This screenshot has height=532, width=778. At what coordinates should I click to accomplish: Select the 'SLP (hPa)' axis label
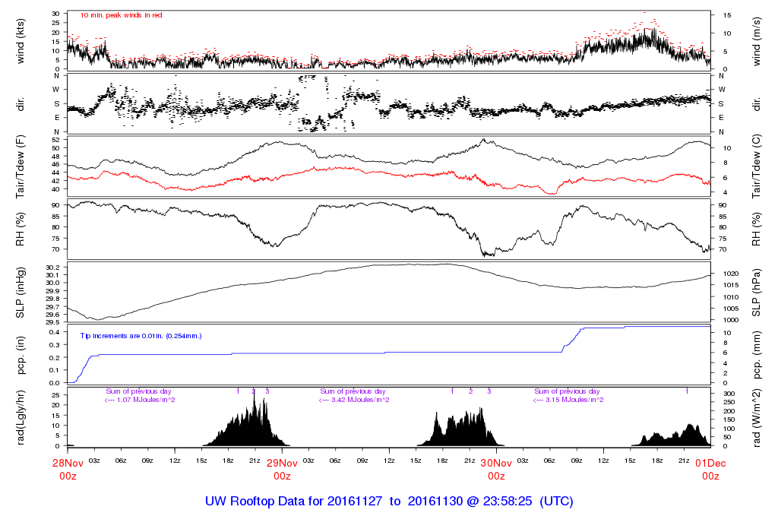coord(756,293)
